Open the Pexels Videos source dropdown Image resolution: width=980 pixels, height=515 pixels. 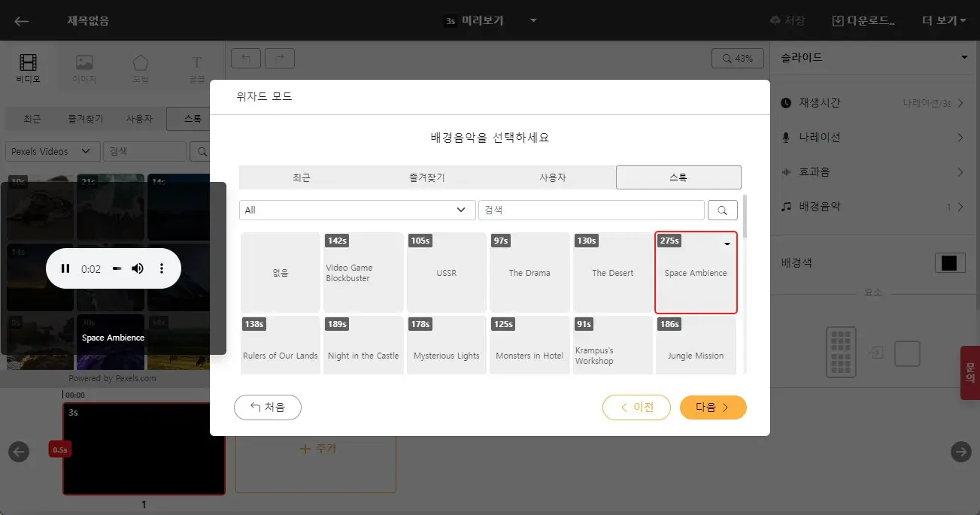(52, 150)
